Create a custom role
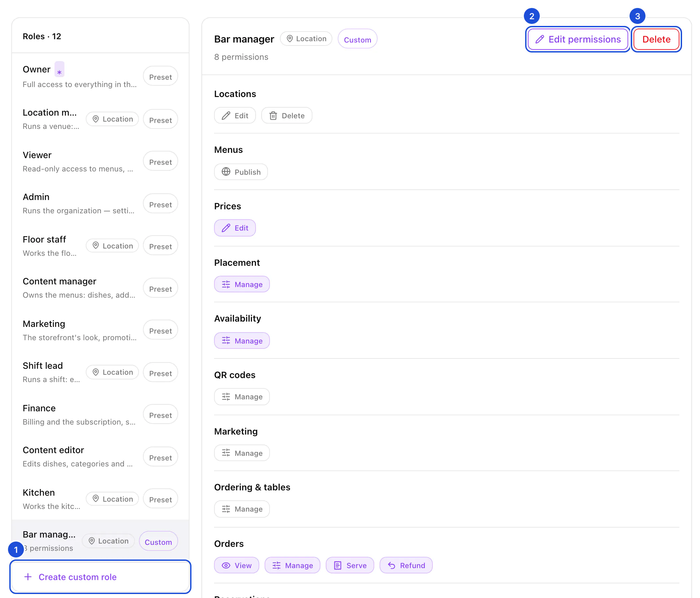Screen dimensions: 700x598 click(x=100, y=577)
